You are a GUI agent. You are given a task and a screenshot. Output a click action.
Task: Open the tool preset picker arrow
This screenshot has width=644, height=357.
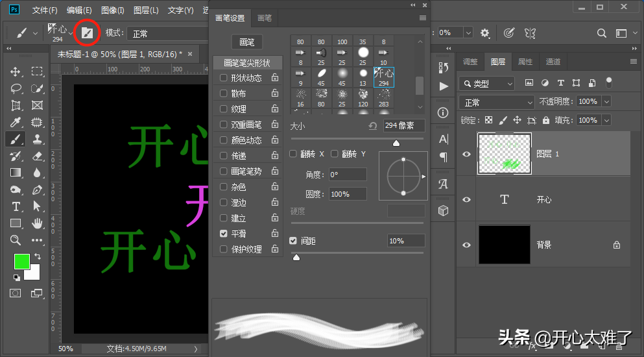(x=35, y=33)
